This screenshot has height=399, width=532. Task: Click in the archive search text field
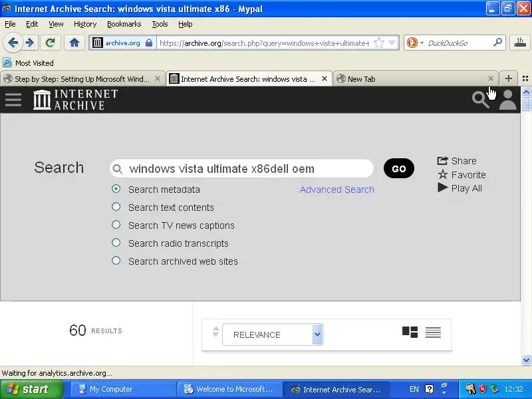tap(241, 169)
